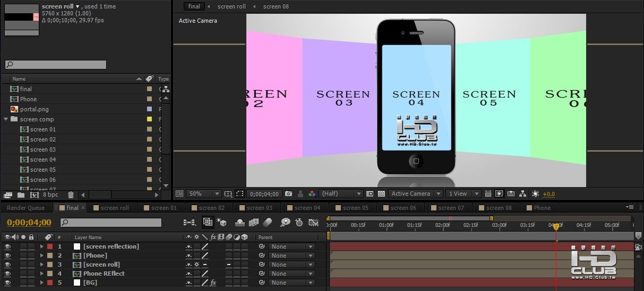This screenshot has height=291, width=644.
Task: Toggle fx effects switch on [BG] layer
Action: [x=213, y=283]
